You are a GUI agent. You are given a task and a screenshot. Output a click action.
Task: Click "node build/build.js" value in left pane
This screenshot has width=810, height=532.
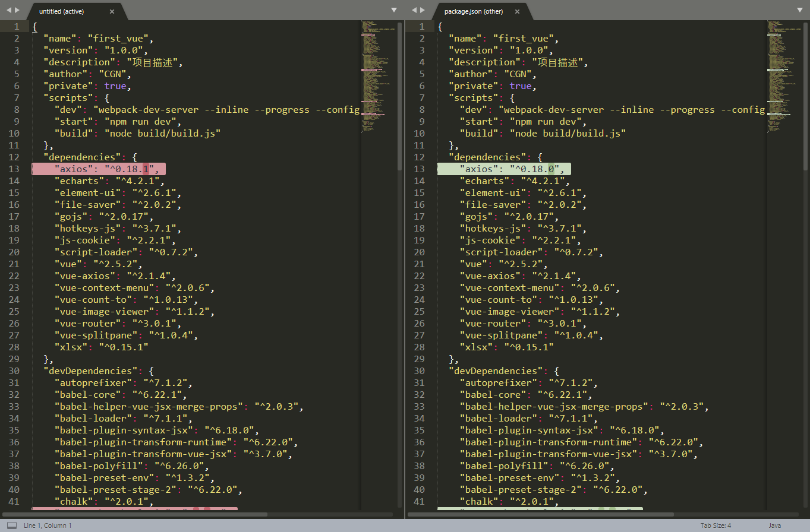[x=162, y=134]
